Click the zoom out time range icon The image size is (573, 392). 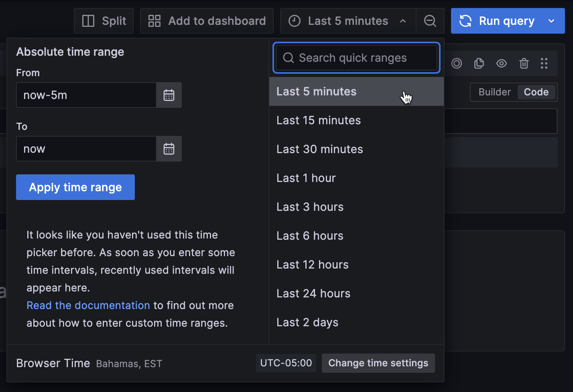click(430, 21)
